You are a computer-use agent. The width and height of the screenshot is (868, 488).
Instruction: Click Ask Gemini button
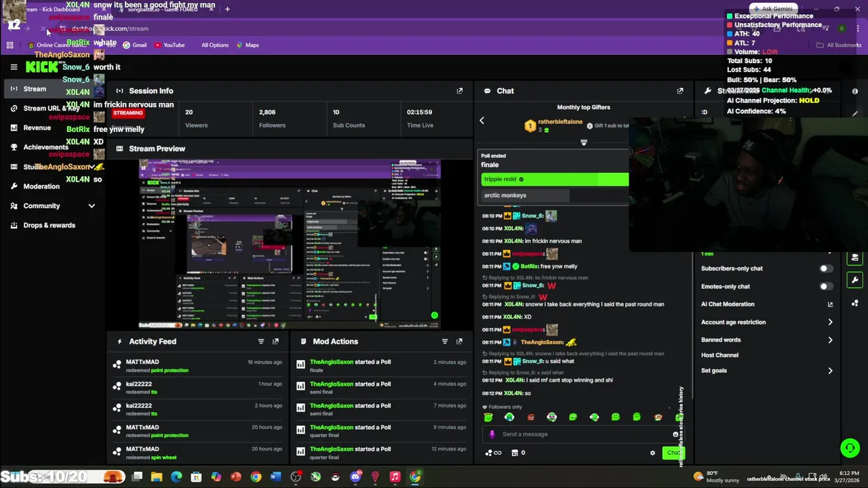772,9
